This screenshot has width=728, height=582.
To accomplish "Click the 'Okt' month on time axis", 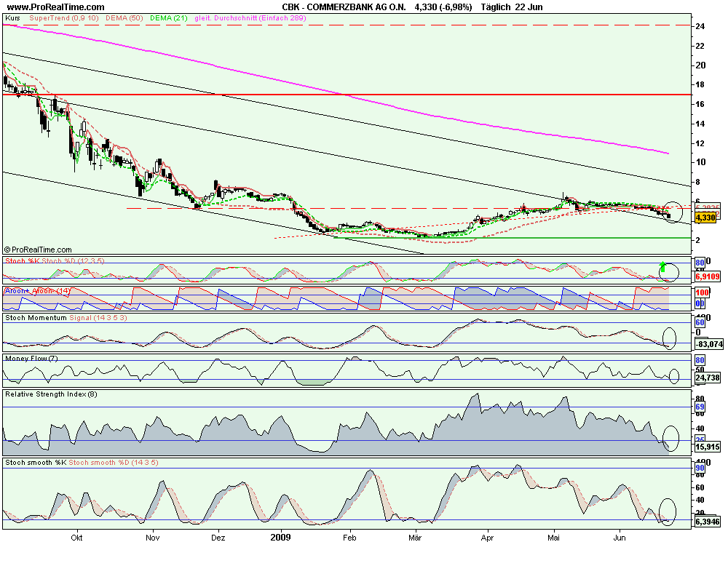I will (x=76, y=538).
